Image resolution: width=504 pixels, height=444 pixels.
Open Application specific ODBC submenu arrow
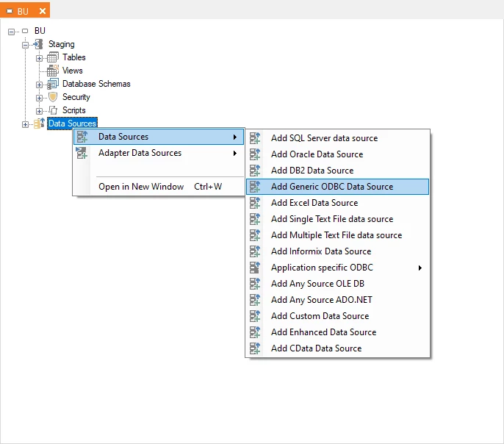[420, 268]
